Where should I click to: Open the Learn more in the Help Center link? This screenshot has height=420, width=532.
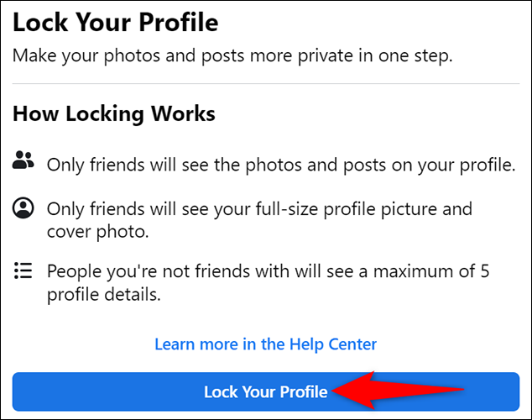click(x=266, y=344)
